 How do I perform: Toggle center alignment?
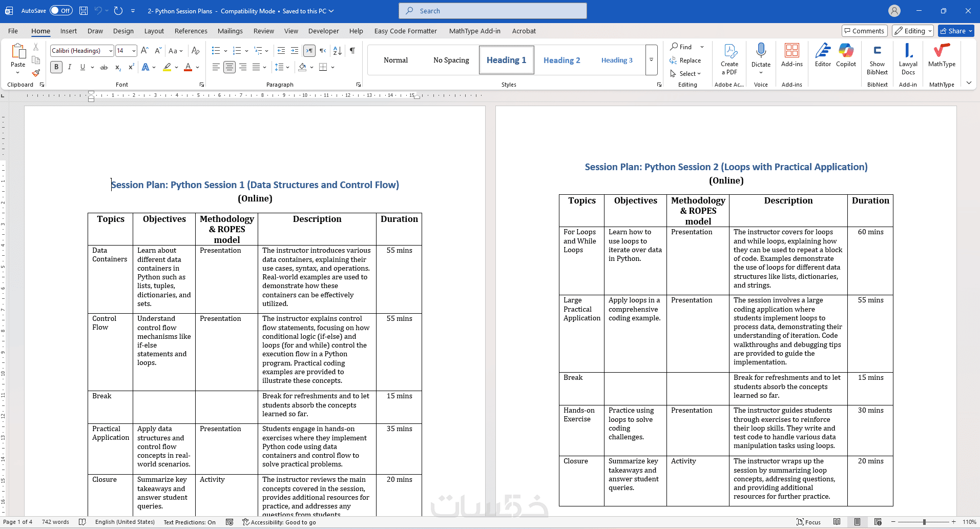pos(230,67)
